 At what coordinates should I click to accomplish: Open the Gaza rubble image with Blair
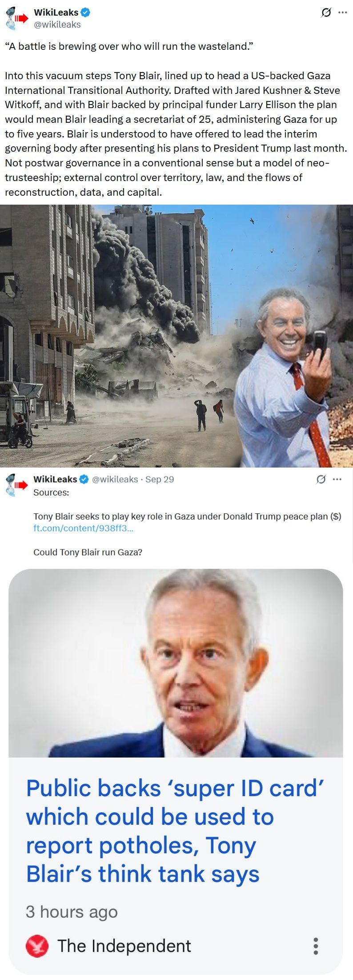pyautogui.click(x=176, y=336)
